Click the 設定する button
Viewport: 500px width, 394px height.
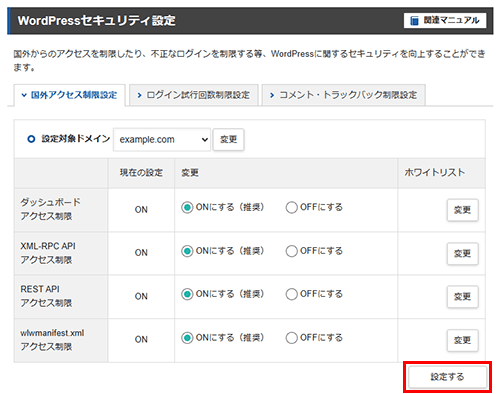447,377
